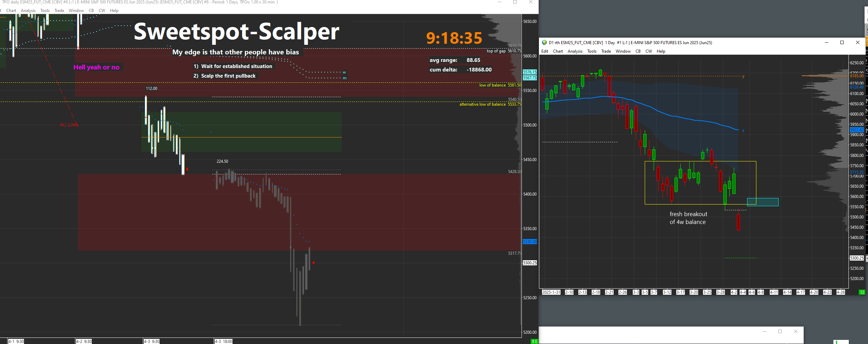Click the 'low of balance 5561.50' label

[x=500, y=85]
